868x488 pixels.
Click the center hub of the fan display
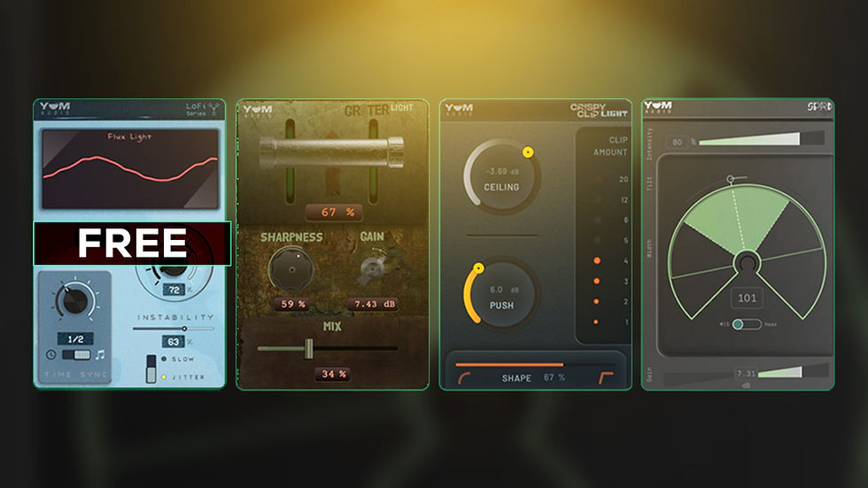pyautogui.click(x=748, y=261)
